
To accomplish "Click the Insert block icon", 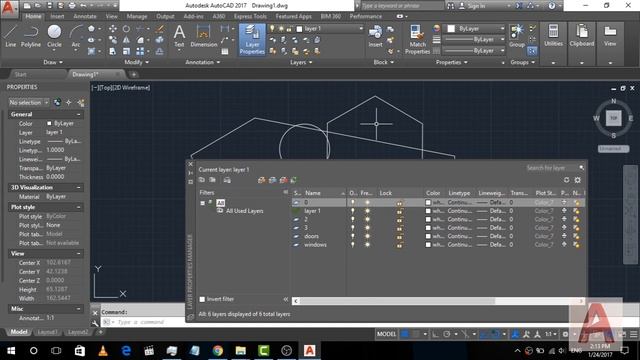I will click(x=375, y=36).
